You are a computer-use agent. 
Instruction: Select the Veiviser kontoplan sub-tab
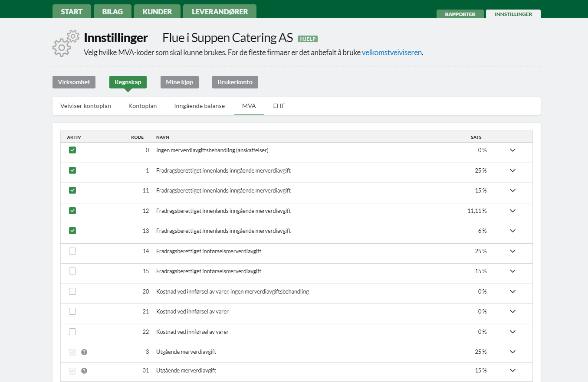tap(85, 106)
